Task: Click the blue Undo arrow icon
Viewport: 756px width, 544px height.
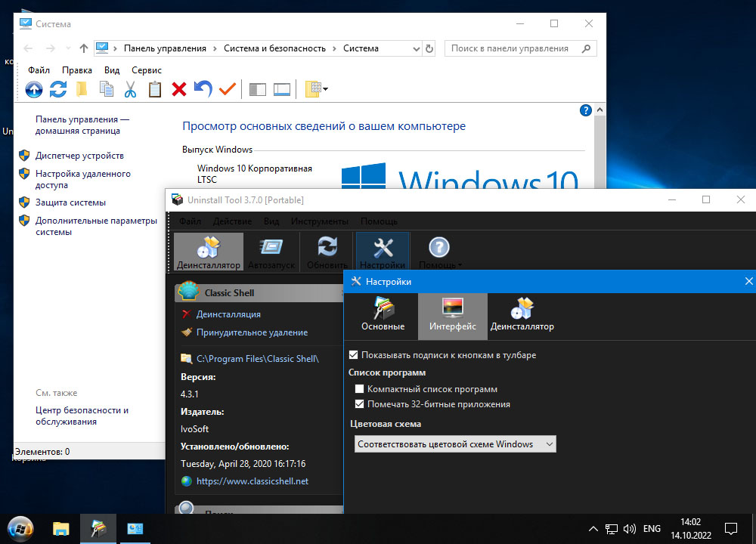Action: 203,89
